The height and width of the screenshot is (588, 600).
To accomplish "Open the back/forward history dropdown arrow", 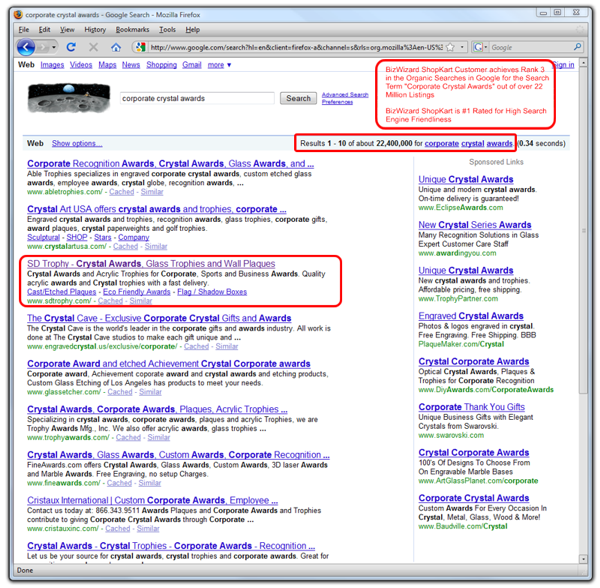I will [x=54, y=47].
